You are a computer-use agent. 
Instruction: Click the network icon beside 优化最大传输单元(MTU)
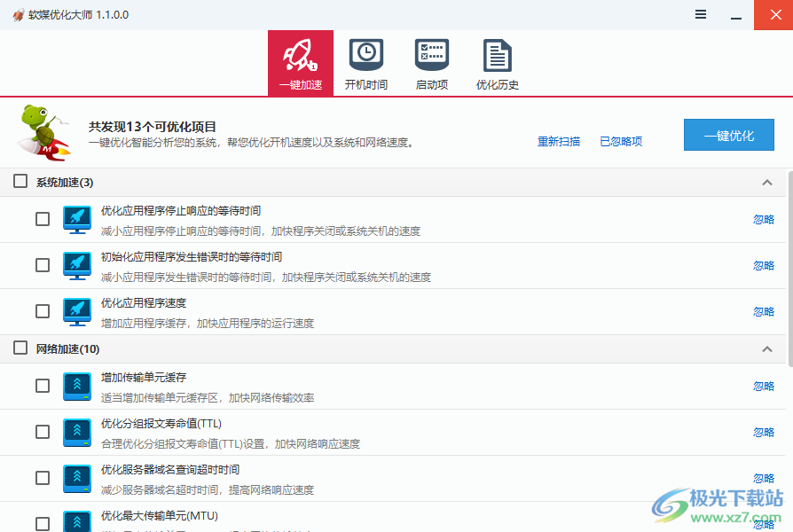(77, 520)
